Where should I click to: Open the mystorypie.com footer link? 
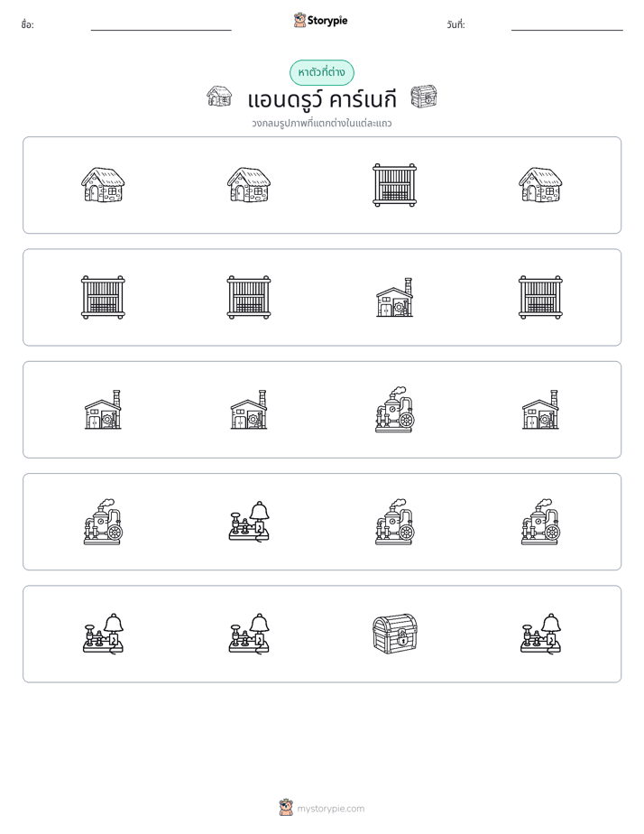point(330,809)
